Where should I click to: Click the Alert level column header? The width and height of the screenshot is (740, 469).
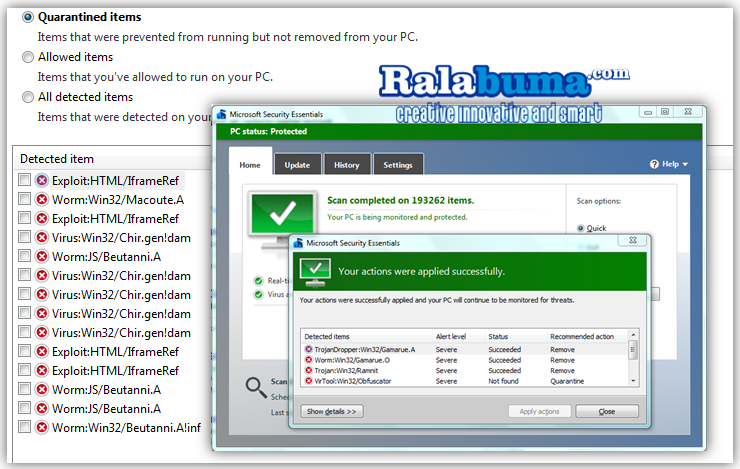click(x=458, y=336)
